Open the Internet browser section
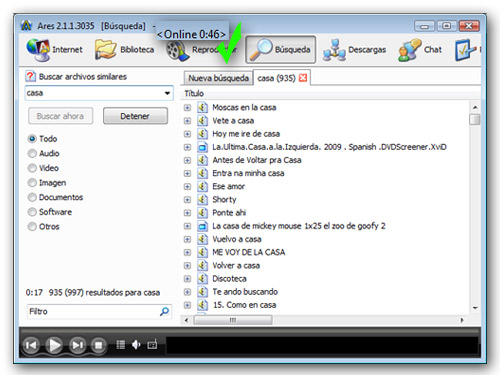Viewport: 500px width, 375px height. [x=54, y=50]
